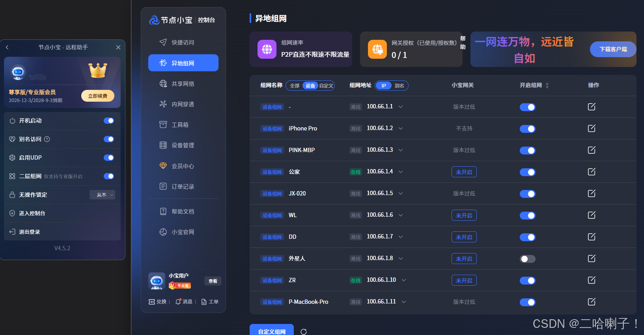This screenshot has width=644, height=335.
Task: Click the 在线 status of the ZR row
Action: point(356,281)
